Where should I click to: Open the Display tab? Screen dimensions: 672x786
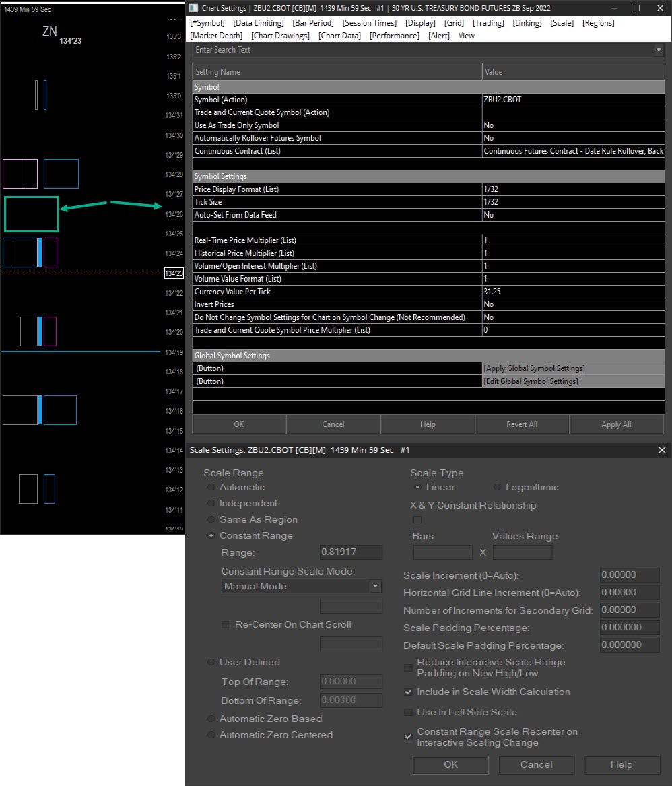(420, 23)
